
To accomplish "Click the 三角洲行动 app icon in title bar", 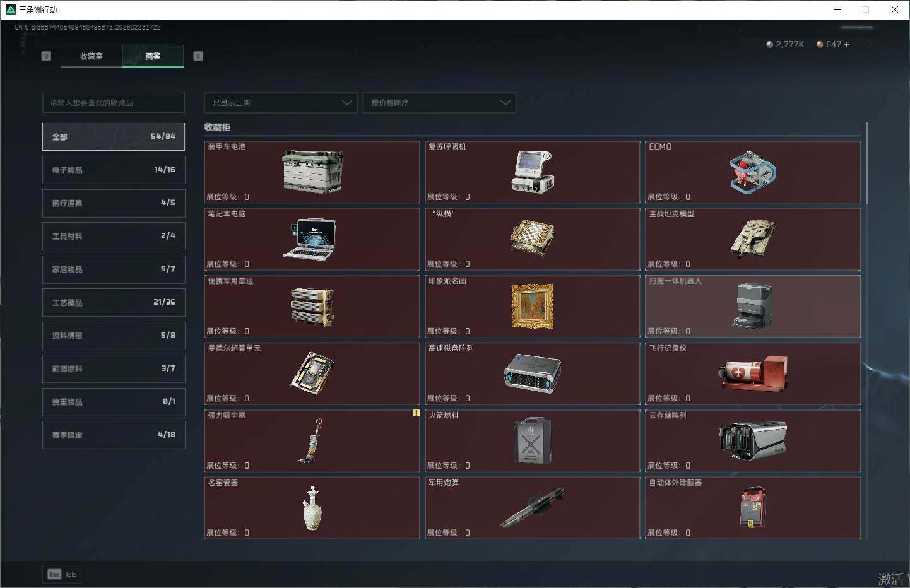I will click(x=10, y=9).
